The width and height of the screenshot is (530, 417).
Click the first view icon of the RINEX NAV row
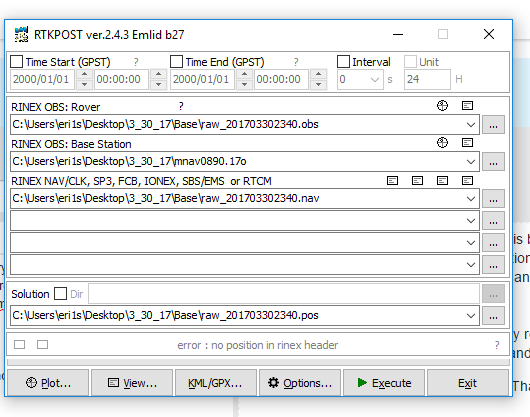[x=392, y=181]
